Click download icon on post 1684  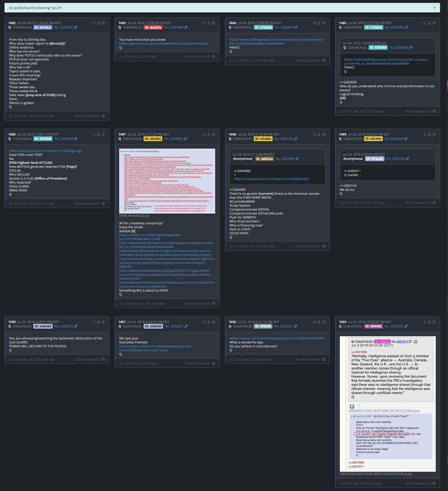point(319,23)
